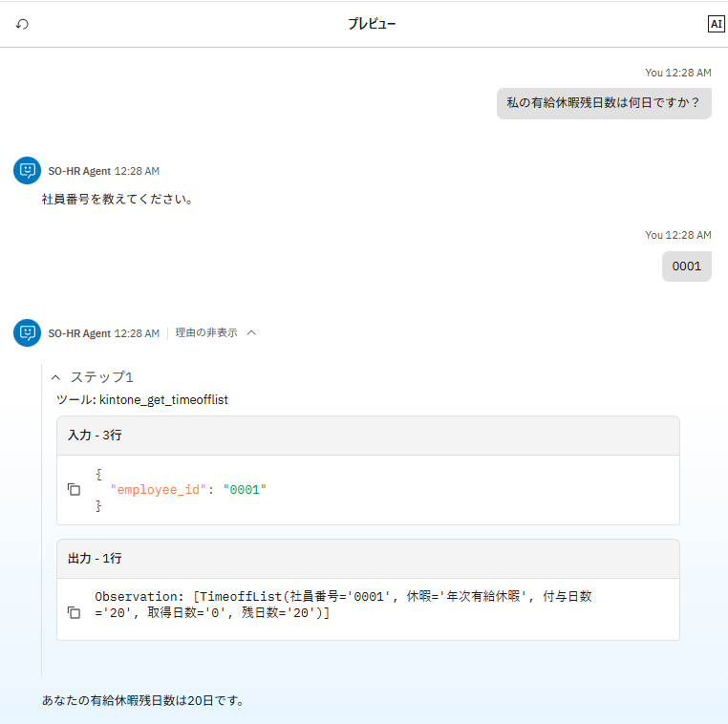This screenshot has height=724, width=728.
Task: Click the 0001 user message bubble
Action: [686, 266]
